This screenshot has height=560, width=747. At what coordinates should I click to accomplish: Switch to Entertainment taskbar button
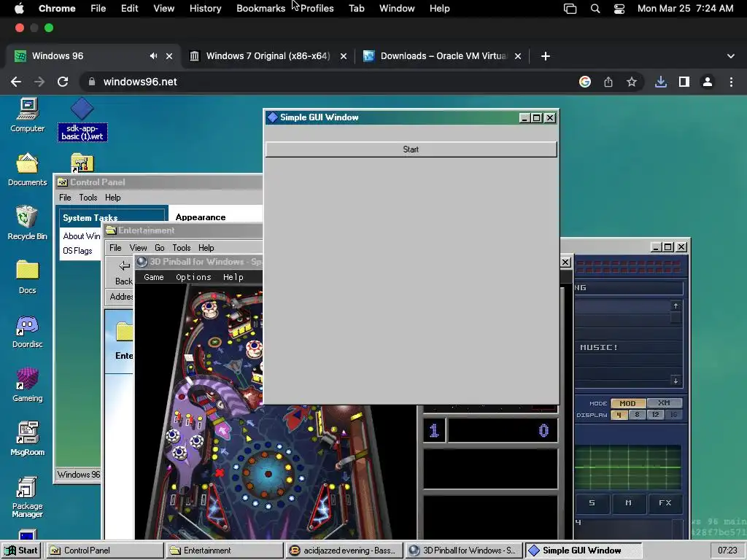pyautogui.click(x=225, y=551)
